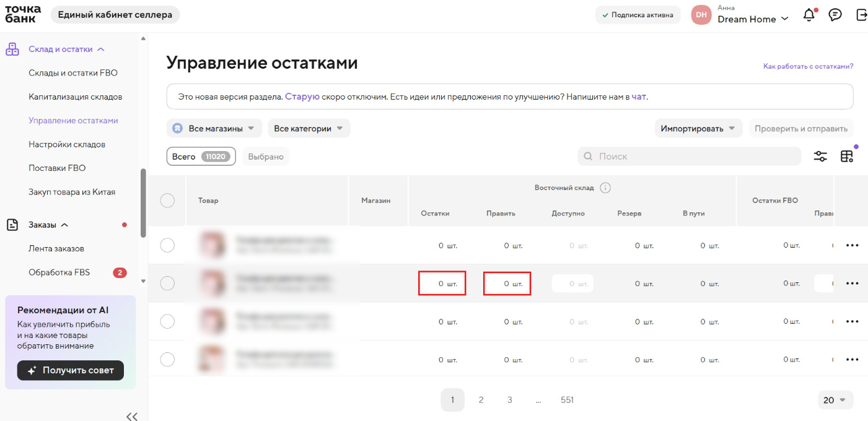Switch to the Выбрано tab
Image resolution: width=868 pixels, height=421 pixels.
tap(266, 157)
